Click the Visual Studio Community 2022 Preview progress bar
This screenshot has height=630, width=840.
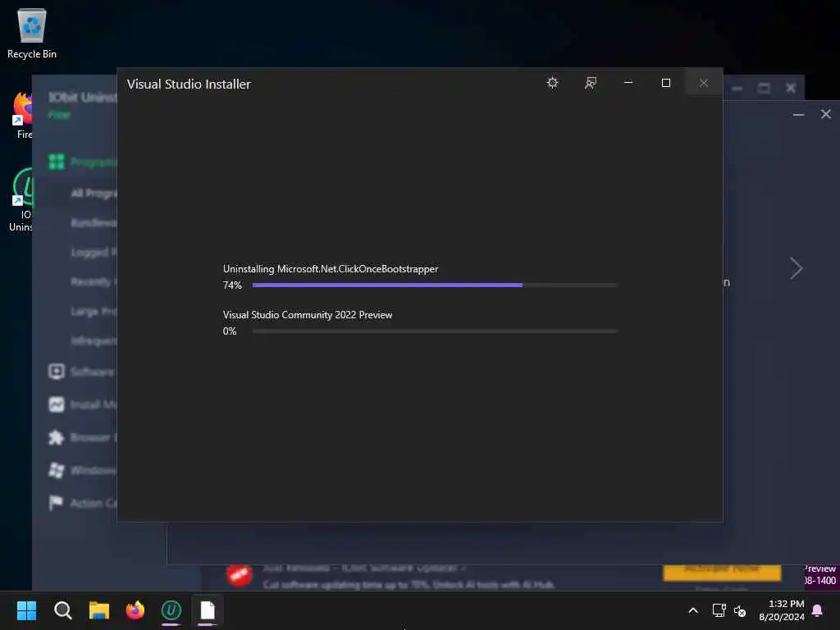pyautogui.click(x=435, y=331)
